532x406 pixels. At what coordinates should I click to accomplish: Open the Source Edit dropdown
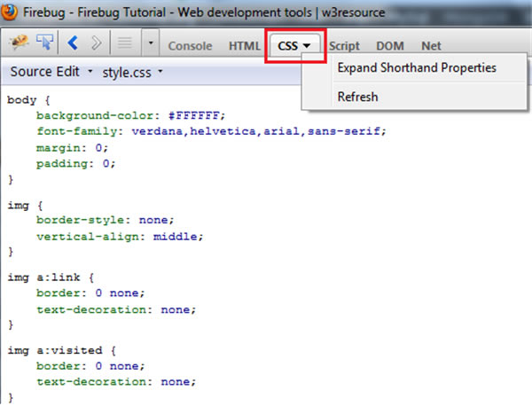tap(51, 72)
